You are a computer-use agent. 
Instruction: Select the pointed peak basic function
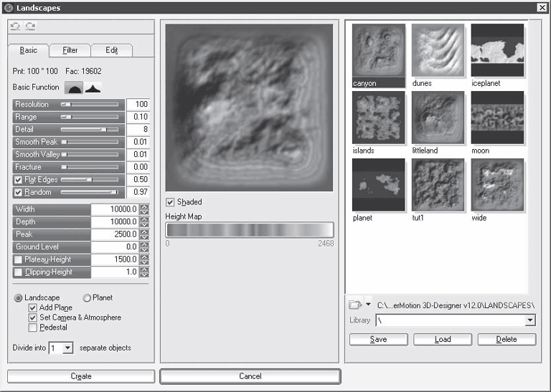pyautogui.click(x=93, y=87)
